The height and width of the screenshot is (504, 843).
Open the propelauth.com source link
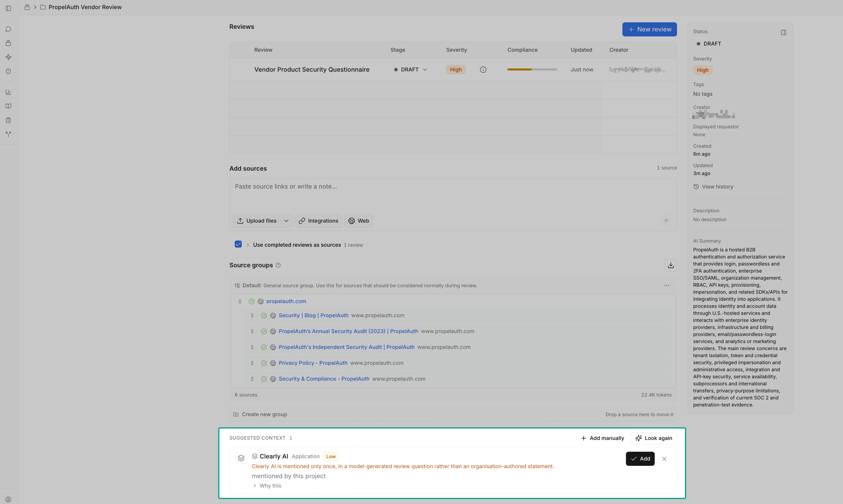pos(286,301)
